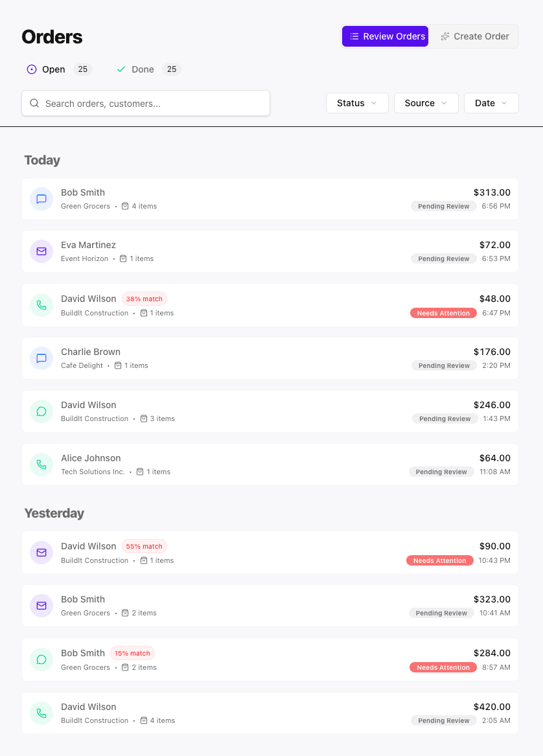This screenshot has height=756, width=543.
Task: Click the WhatsApp icon on David Wilson's $246.00 order
Action: (x=41, y=411)
